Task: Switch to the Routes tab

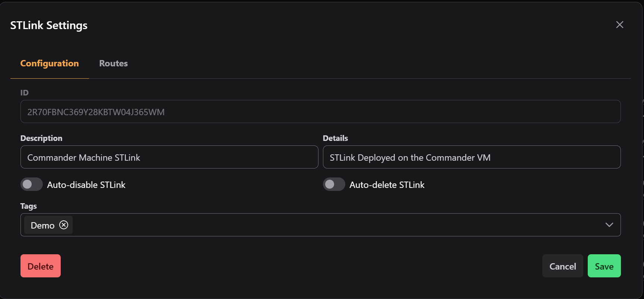Action: pos(113,63)
